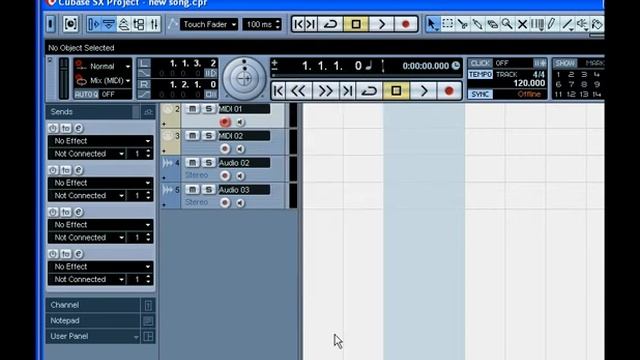Click toolbar Stop button
640x360 pixels.
tap(356, 24)
